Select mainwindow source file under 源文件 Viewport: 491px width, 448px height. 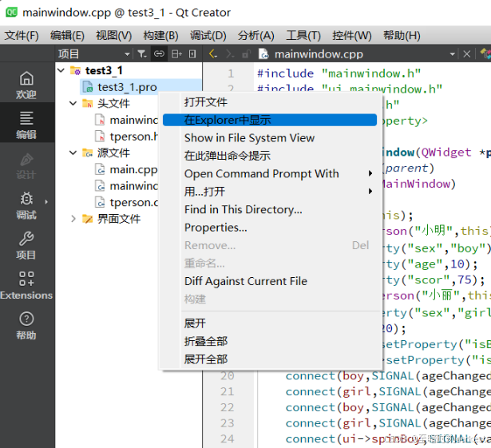(133, 186)
